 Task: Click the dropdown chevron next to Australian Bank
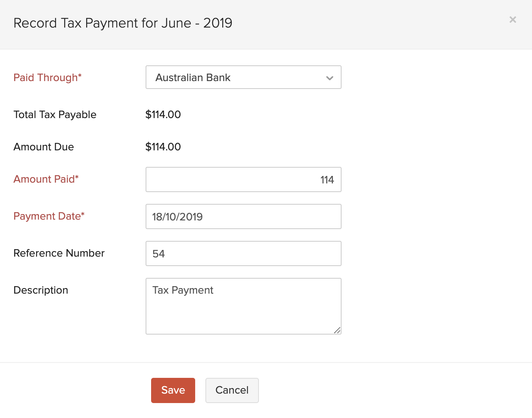coord(330,78)
